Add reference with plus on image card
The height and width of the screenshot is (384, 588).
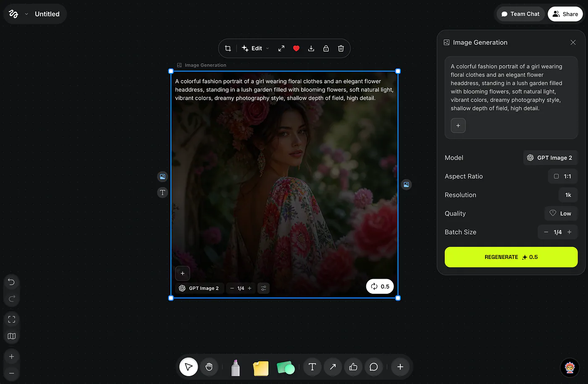point(183,273)
